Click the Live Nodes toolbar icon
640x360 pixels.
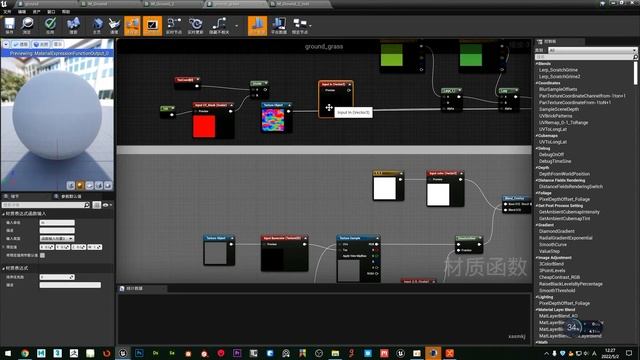tap(174, 26)
